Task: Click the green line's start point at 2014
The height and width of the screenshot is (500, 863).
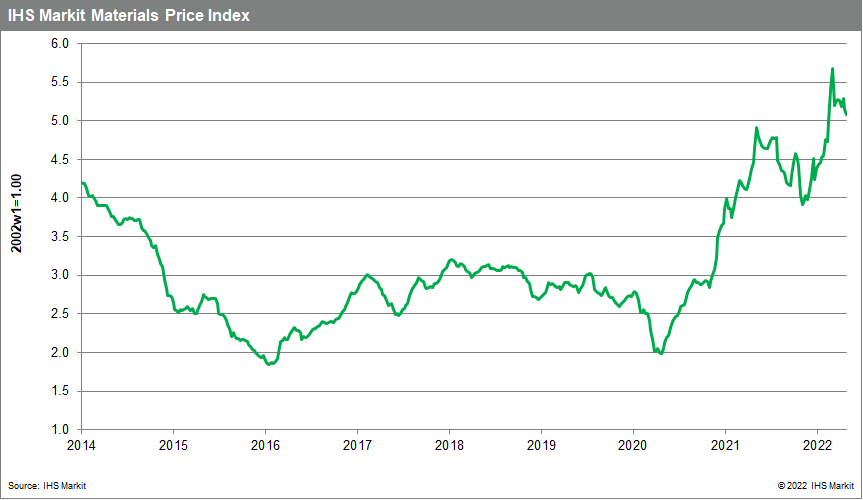Action: coord(82,183)
